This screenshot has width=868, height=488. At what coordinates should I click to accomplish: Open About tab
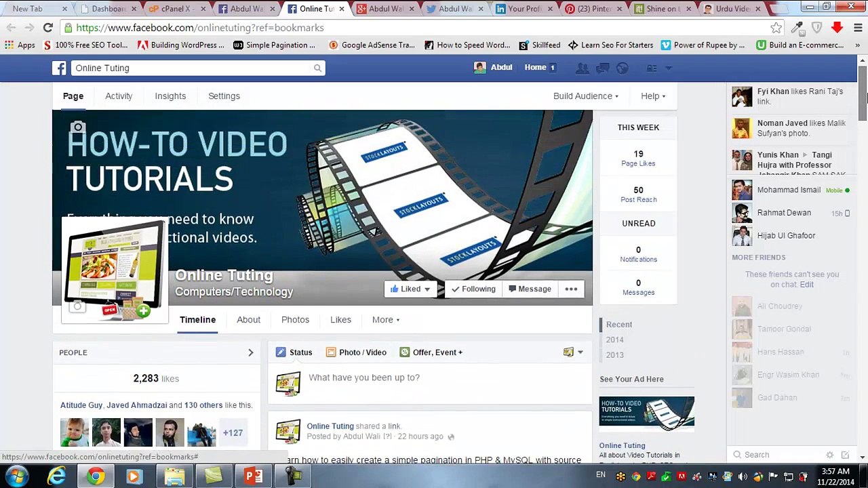pos(248,320)
